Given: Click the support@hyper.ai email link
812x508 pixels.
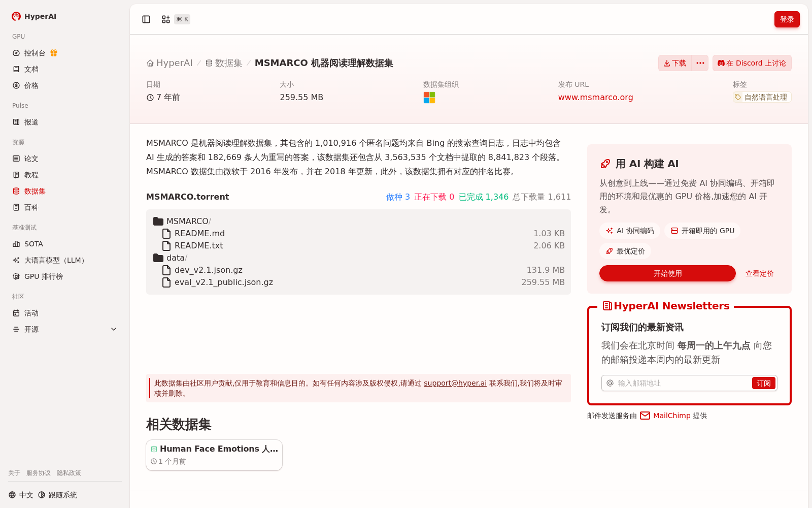Looking at the screenshot, I should [455, 383].
